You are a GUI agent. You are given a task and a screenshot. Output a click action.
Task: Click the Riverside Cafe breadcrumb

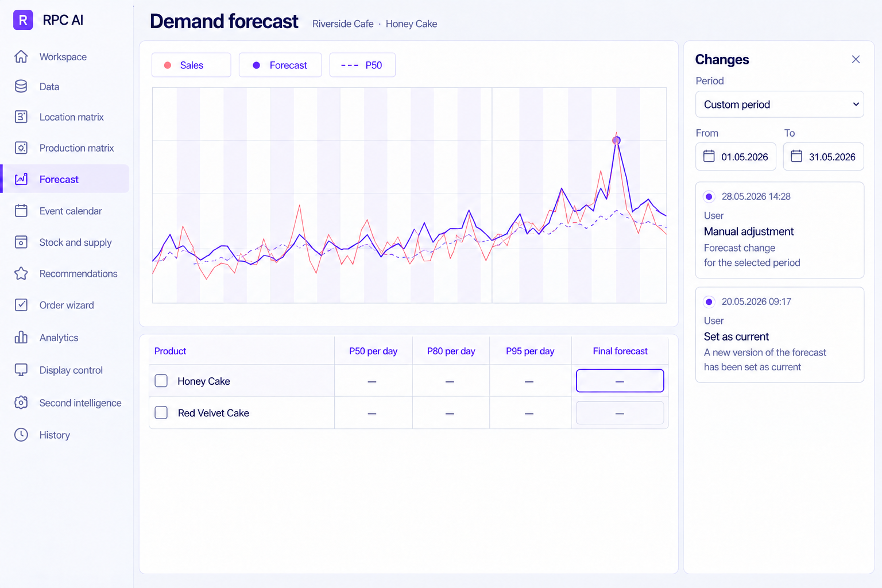343,24
